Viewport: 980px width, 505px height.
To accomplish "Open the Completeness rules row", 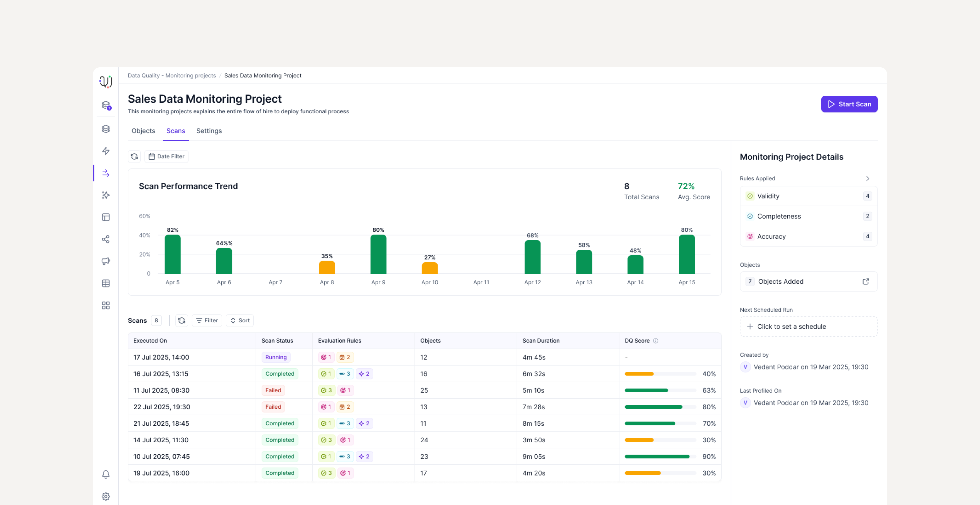I will pyautogui.click(x=808, y=216).
